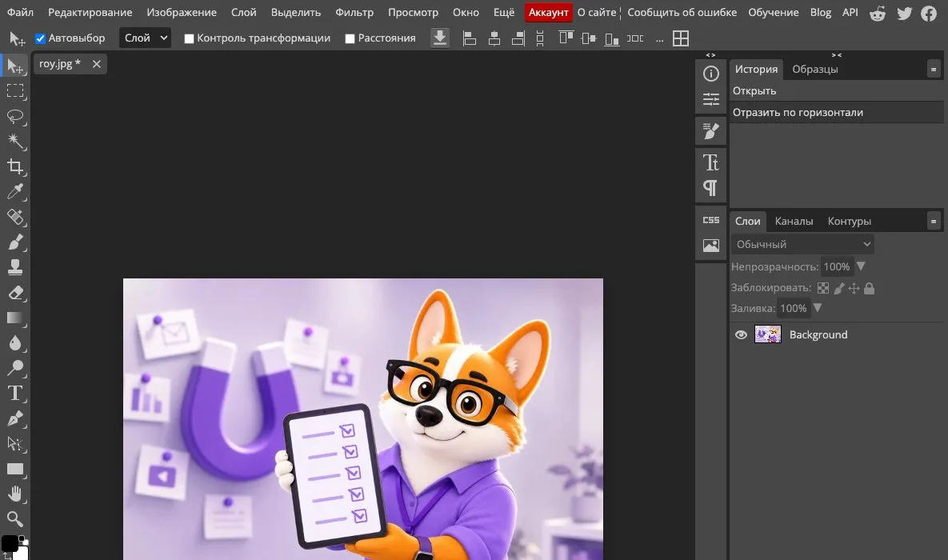
Task: Select the Rectangular Marquee tool
Action: [x=15, y=91]
